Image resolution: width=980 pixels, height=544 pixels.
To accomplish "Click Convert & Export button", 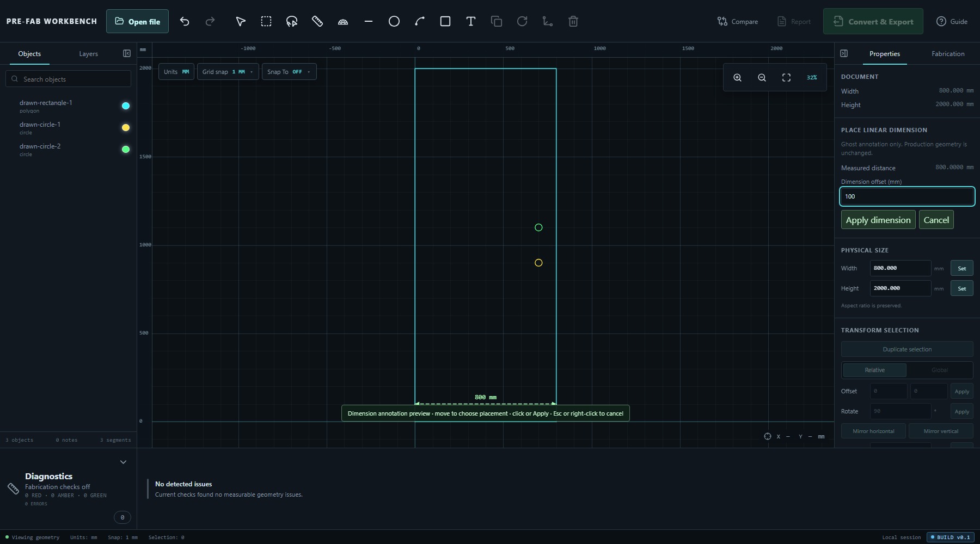I will pos(873,21).
